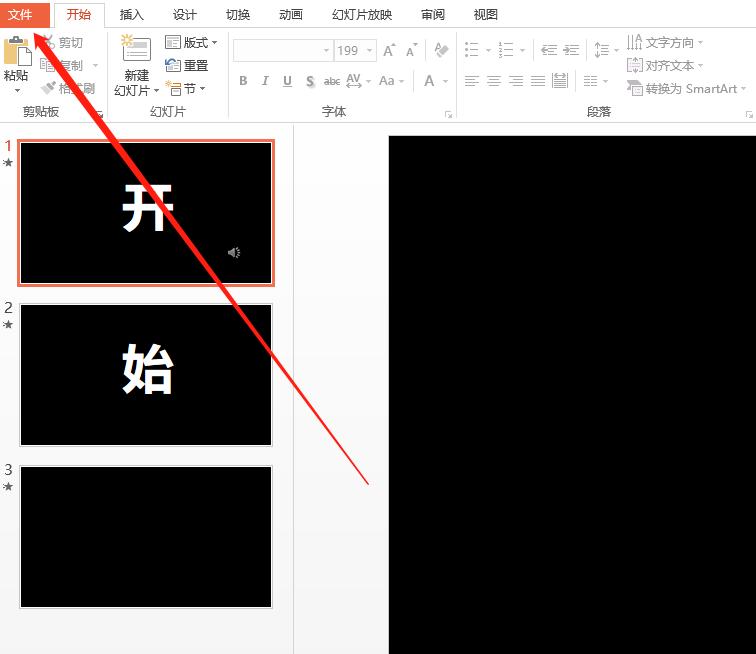Open the 幻灯片放映 ribbon tab

[362, 15]
